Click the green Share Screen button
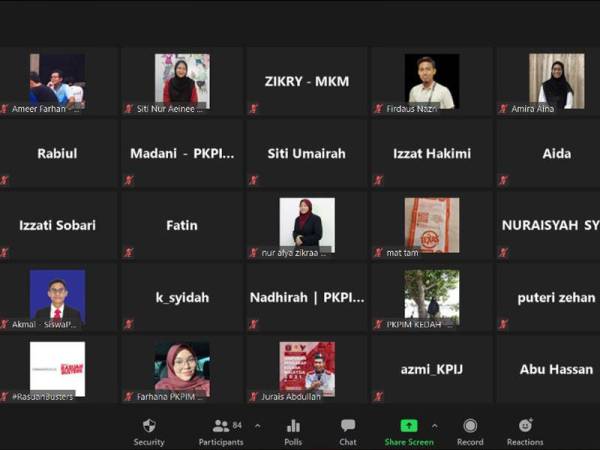Viewport: 600px width, 450px height. 409,426
